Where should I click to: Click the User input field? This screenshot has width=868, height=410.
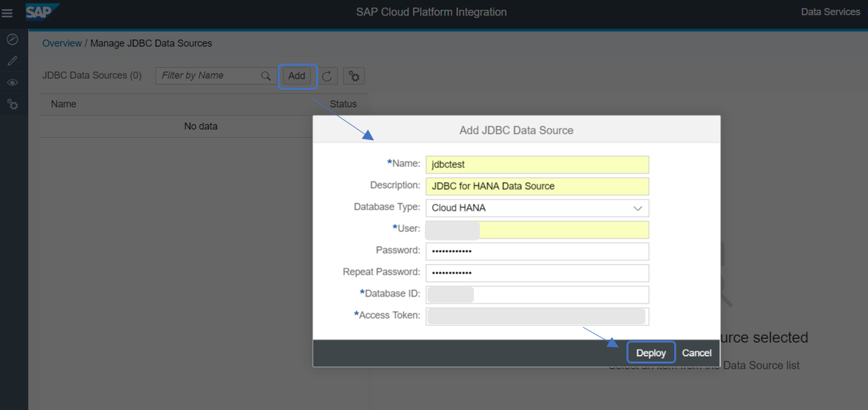(x=537, y=230)
